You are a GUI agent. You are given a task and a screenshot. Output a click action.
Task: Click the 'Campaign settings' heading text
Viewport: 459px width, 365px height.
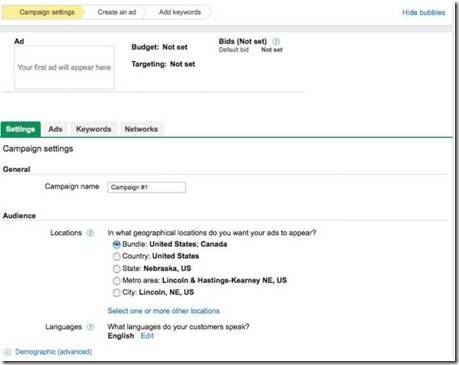[38, 149]
